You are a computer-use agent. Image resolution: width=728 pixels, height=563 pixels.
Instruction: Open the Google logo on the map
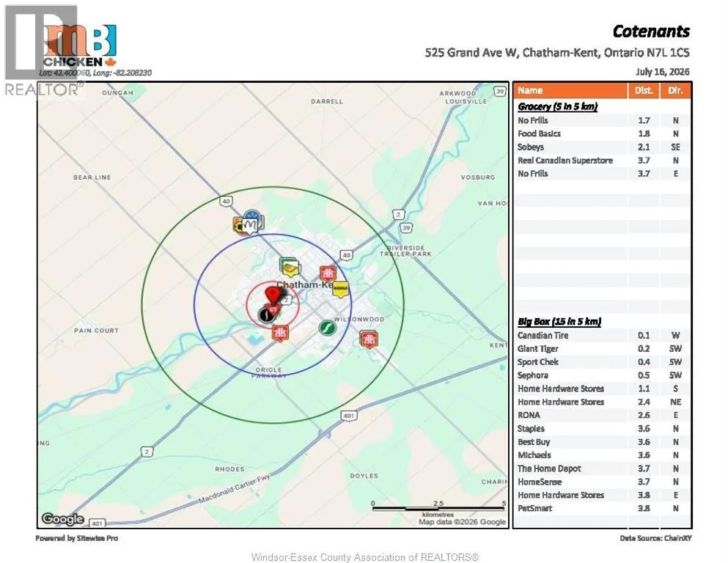(62, 518)
